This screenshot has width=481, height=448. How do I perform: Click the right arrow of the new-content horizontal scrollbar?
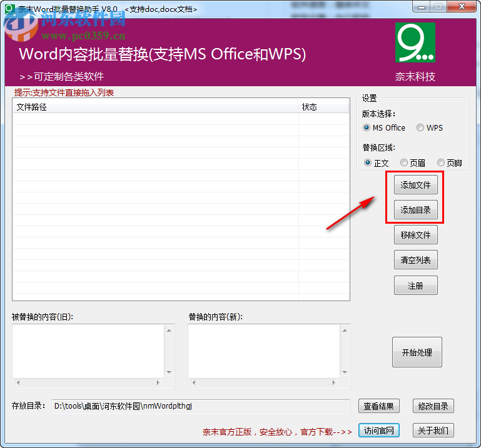click(x=334, y=382)
